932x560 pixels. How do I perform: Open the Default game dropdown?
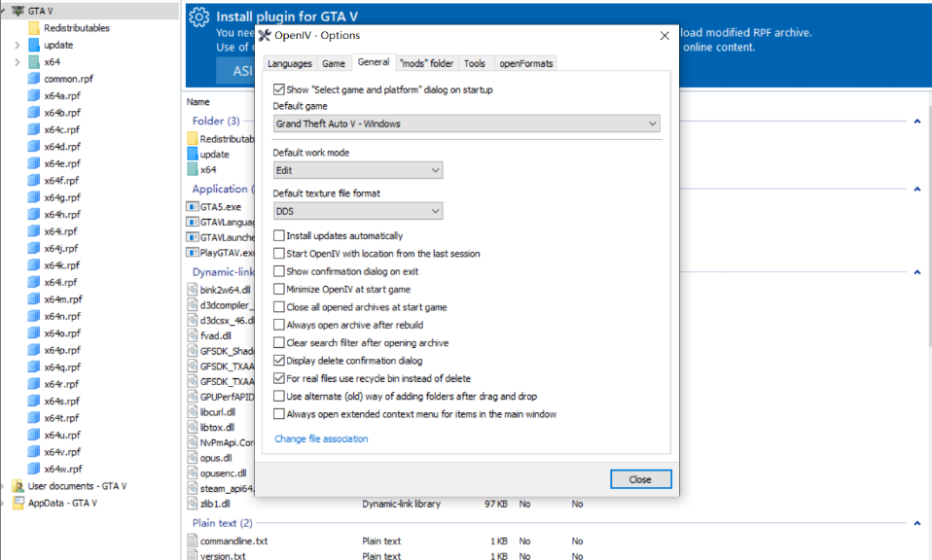coord(467,123)
